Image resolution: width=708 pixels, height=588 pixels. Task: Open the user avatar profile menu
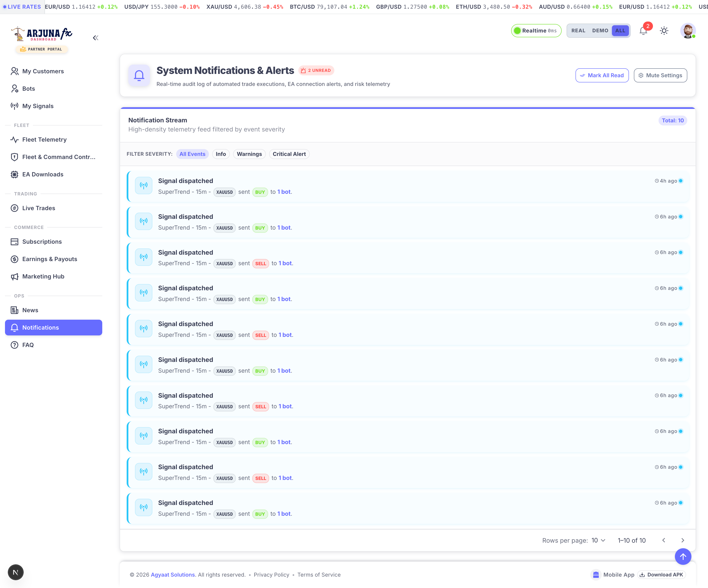pyautogui.click(x=688, y=31)
